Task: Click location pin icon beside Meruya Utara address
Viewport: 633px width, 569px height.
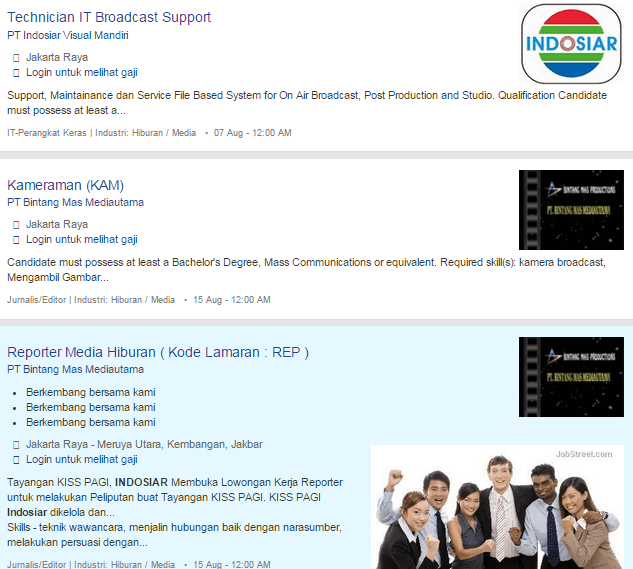Action: 16,445
